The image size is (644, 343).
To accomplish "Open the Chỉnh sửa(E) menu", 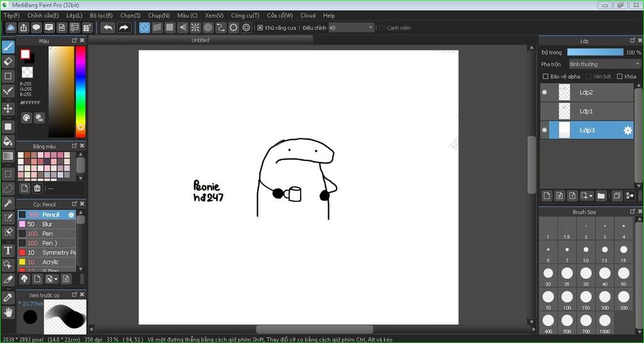I will pyautogui.click(x=43, y=15).
